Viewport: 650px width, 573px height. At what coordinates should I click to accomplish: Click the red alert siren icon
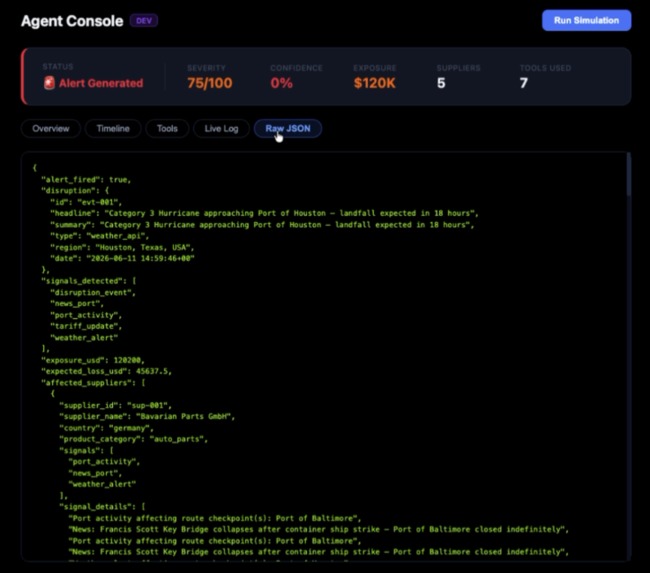49,83
